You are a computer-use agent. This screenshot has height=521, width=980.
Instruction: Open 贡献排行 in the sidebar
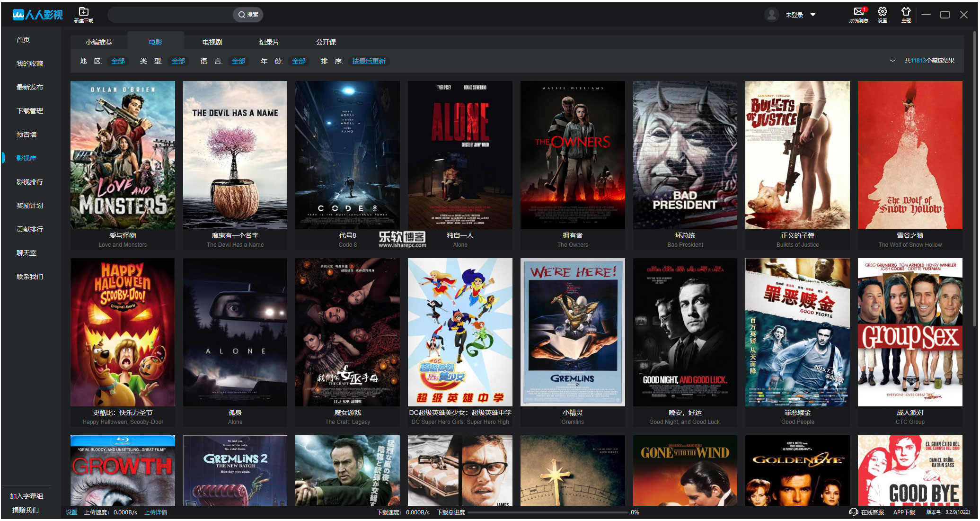30,229
